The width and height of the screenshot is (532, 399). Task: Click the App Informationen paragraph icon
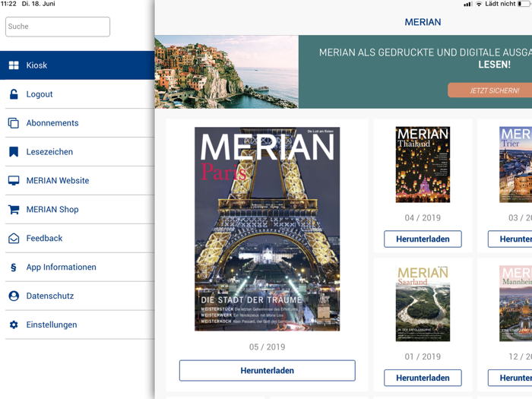(14, 268)
